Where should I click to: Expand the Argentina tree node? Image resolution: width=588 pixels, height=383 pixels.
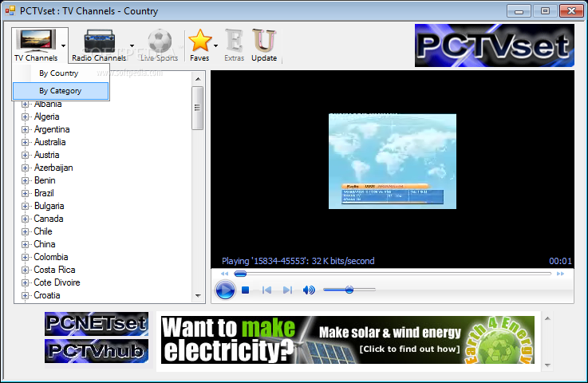tap(25, 129)
